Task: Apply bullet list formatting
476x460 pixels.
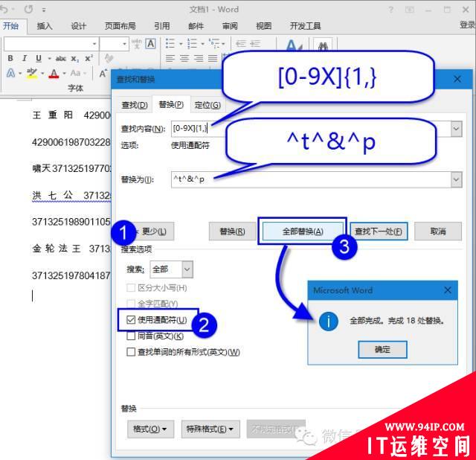Action: coord(170,43)
